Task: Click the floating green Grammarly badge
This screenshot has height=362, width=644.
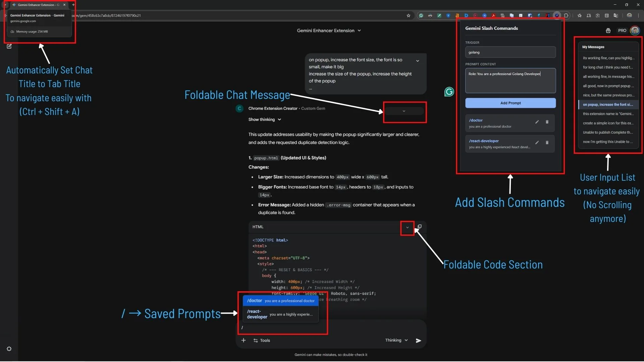Action: [449, 92]
